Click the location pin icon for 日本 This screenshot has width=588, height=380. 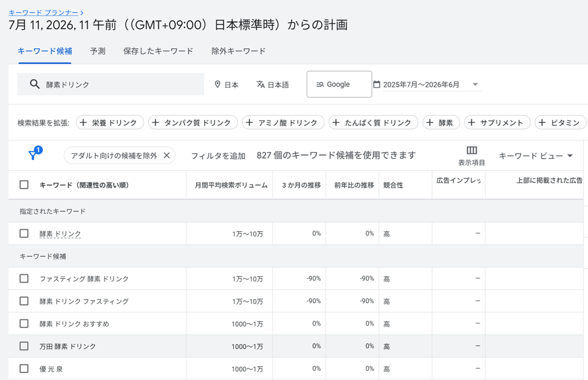pyautogui.click(x=218, y=84)
